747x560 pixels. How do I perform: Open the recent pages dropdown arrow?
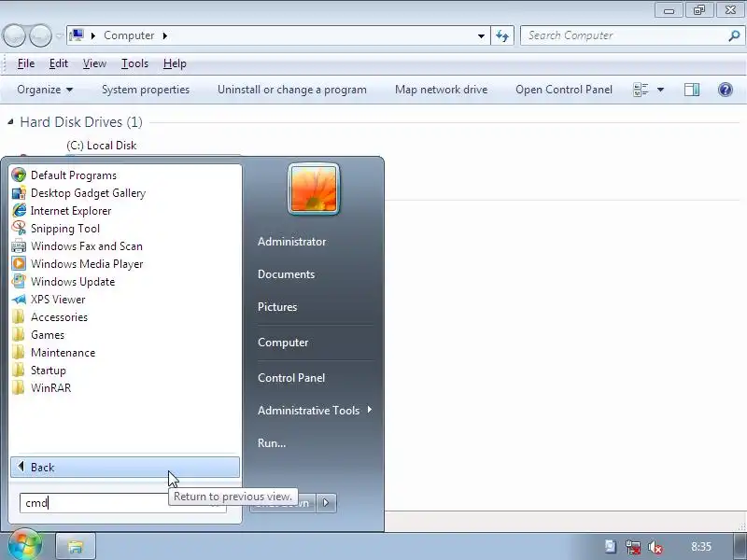click(x=59, y=35)
